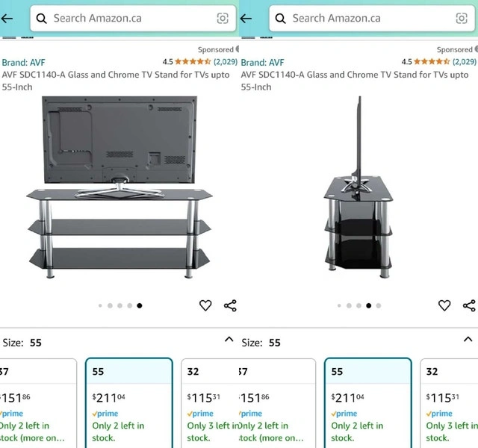478x448 pixels.
Task: Open camera lens search in right search bar
Action: tap(461, 19)
